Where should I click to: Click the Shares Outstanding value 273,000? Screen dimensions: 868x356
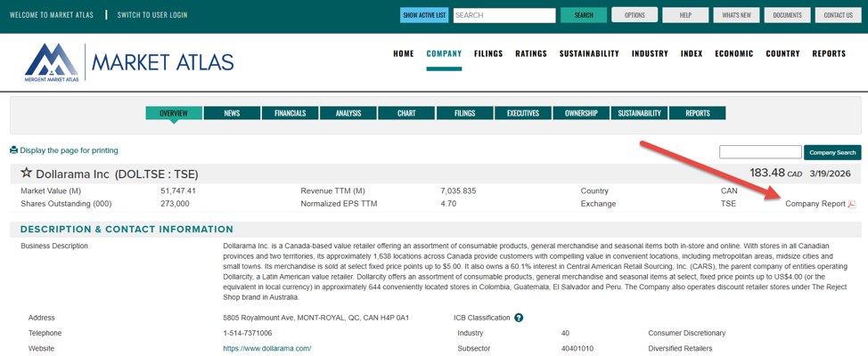pyautogui.click(x=175, y=204)
